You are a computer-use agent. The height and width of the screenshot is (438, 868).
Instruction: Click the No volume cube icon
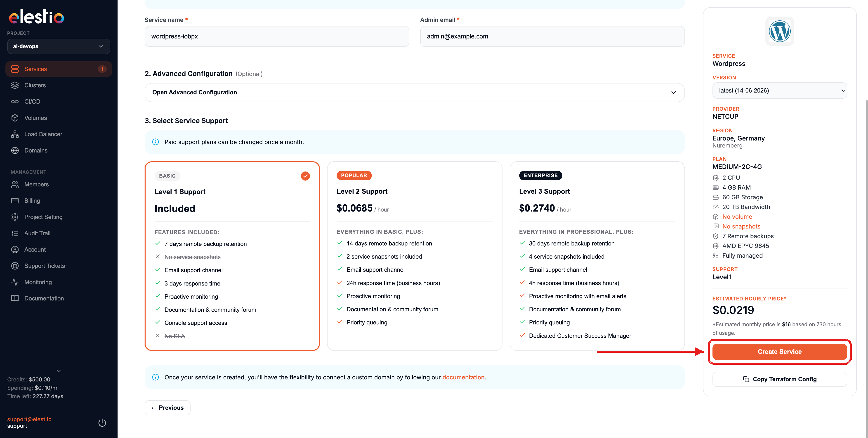(x=715, y=217)
